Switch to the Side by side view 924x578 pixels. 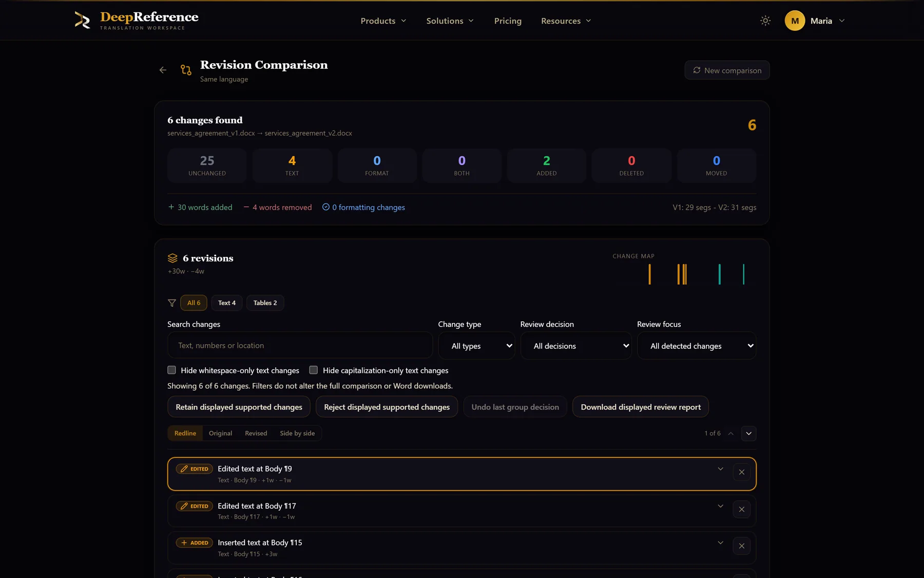click(x=297, y=433)
